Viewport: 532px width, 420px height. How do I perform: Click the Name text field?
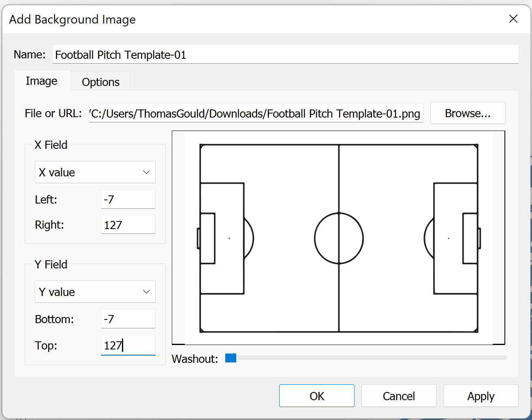(285, 55)
